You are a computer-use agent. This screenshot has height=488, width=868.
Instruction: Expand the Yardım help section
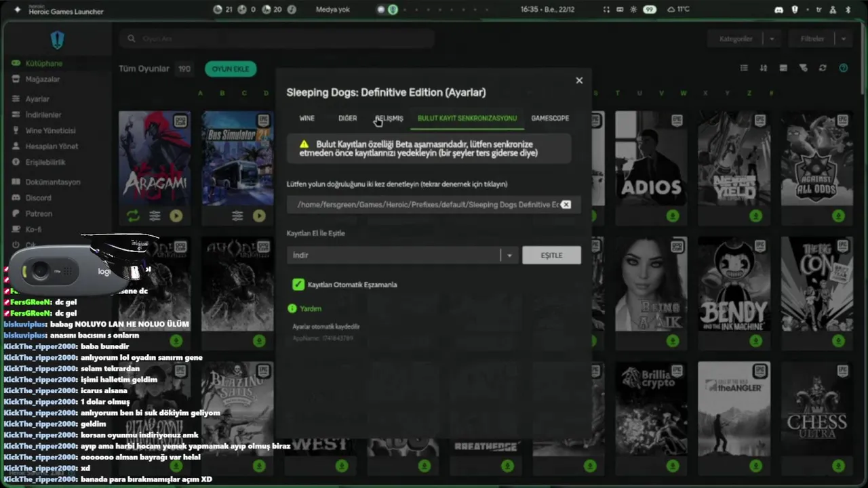tap(304, 308)
